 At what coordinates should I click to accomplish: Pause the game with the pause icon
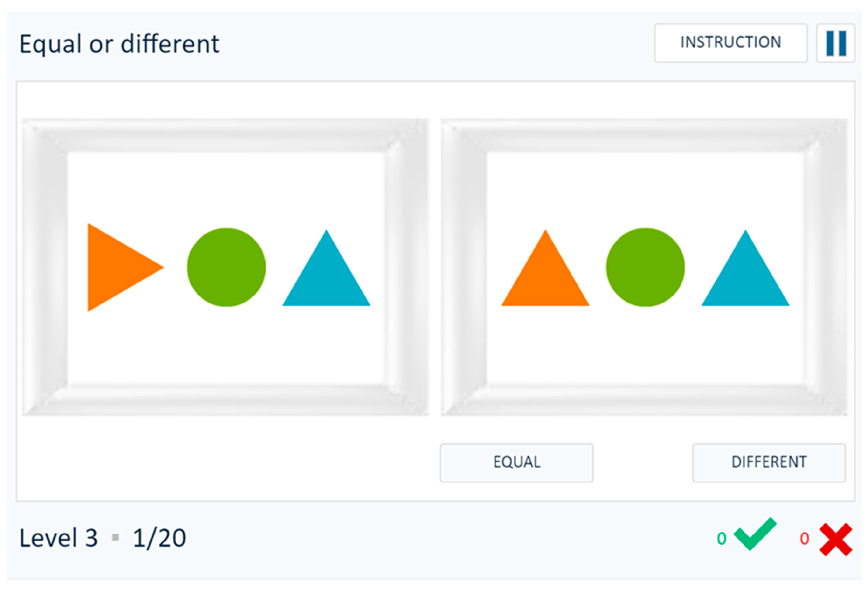836,43
